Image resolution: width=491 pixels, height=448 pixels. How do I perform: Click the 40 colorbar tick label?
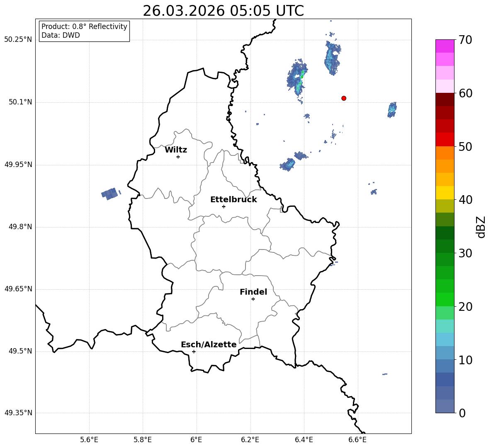[x=465, y=200]
